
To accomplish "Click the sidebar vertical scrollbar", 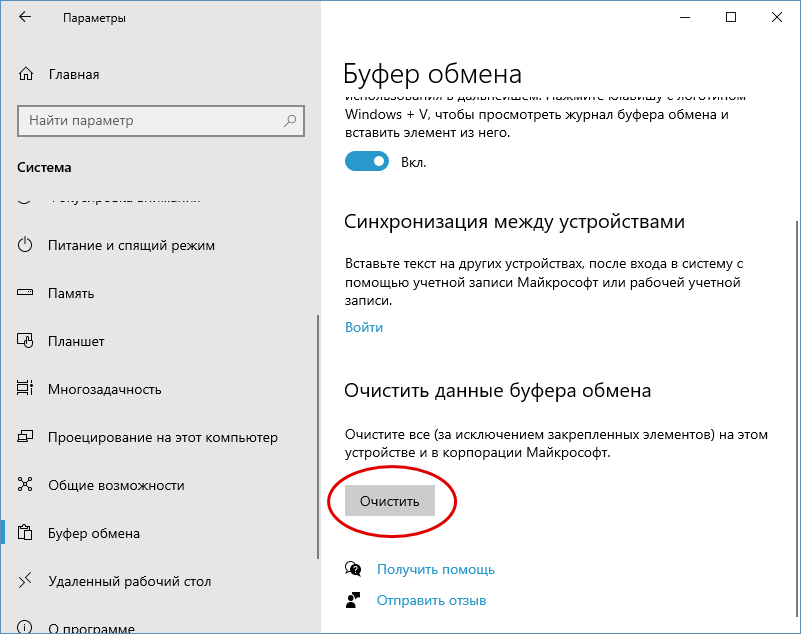I will click(318, 437).
